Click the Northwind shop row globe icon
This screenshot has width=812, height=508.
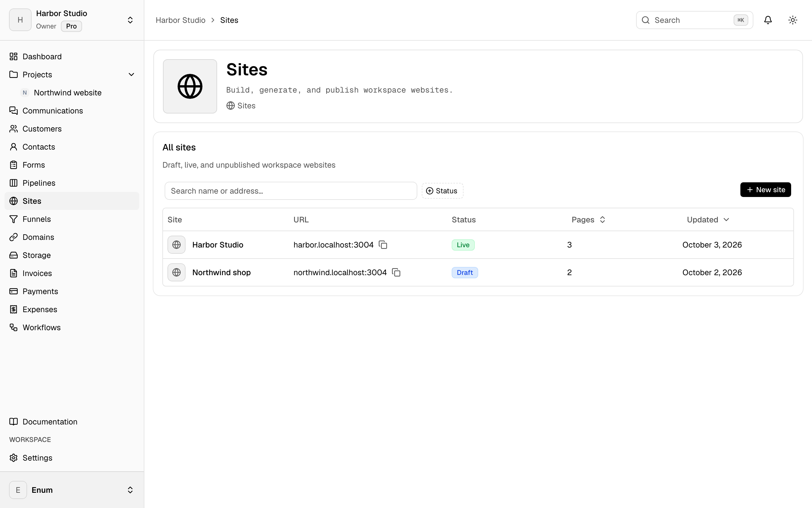coord(176,272)
